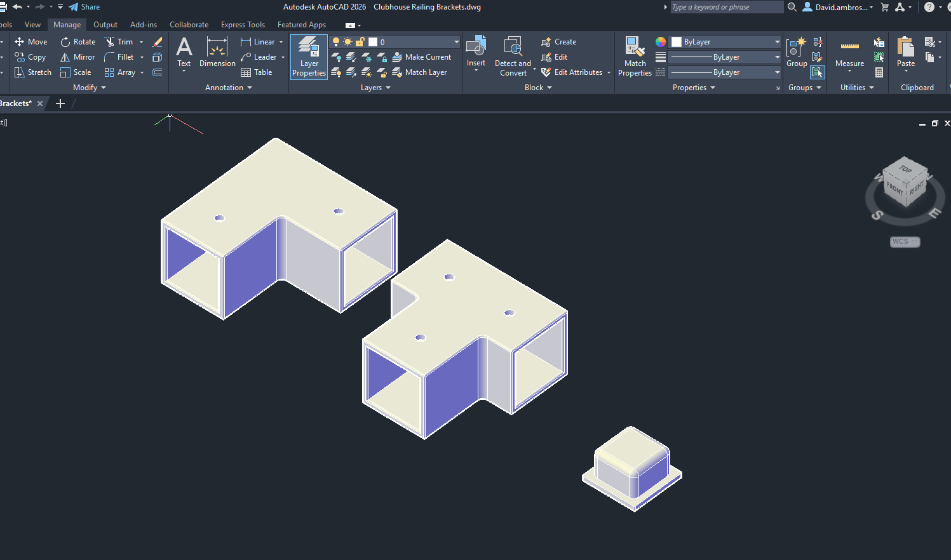This screenshot has height=560, width=951.
Task: Select the Copy tool
Action: (x=30, y=57)
